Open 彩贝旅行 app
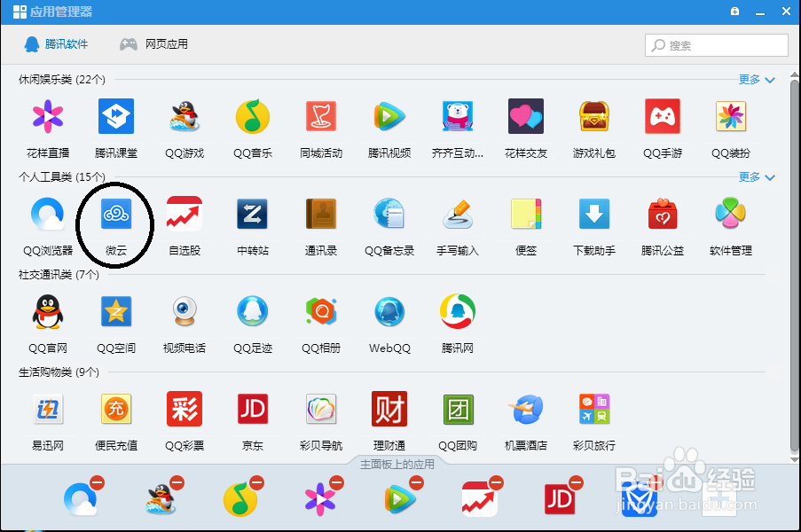Screen dimensions: 801x532 click(594, 409)
